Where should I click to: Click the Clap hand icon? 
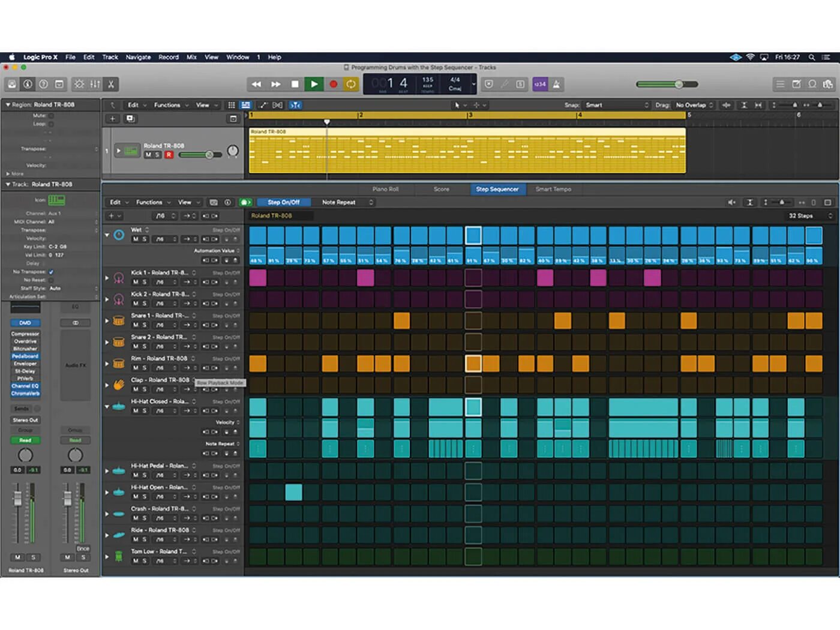tap(119, 385)
